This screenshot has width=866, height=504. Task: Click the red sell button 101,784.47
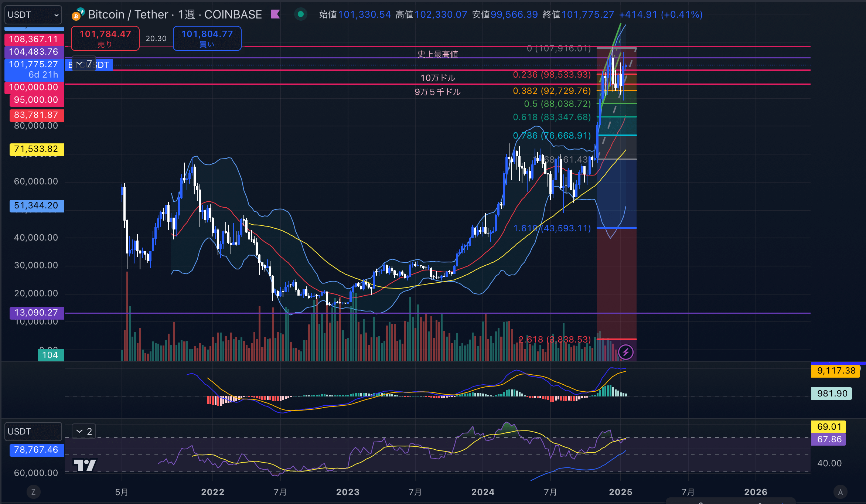pos(105,38)
